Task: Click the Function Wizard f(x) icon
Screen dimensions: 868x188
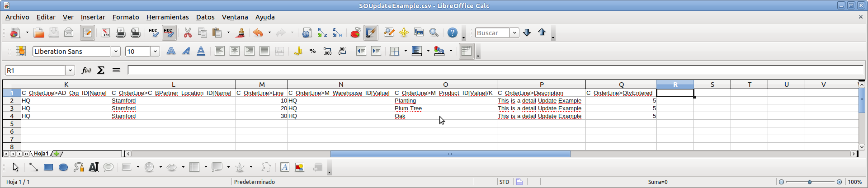Action: pyautogui.click(x=86, y=70)
